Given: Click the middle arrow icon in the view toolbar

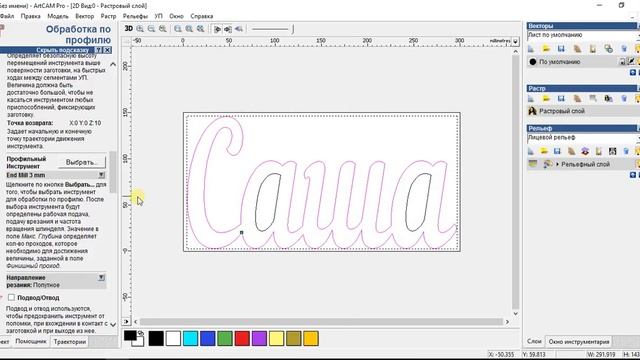Looking at the screenshot, I should pos(228,29).
